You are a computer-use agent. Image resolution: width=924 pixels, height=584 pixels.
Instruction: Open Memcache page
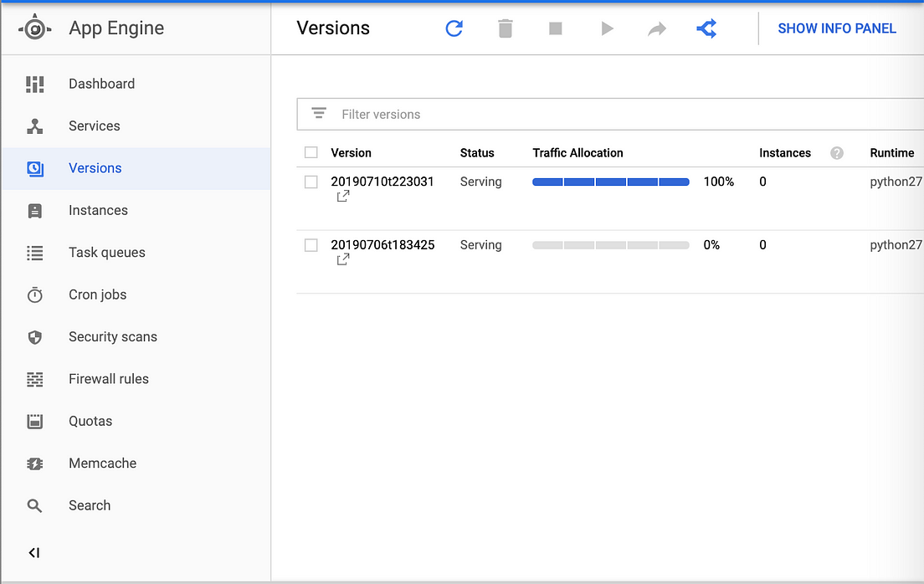click(x=136, y=464)
